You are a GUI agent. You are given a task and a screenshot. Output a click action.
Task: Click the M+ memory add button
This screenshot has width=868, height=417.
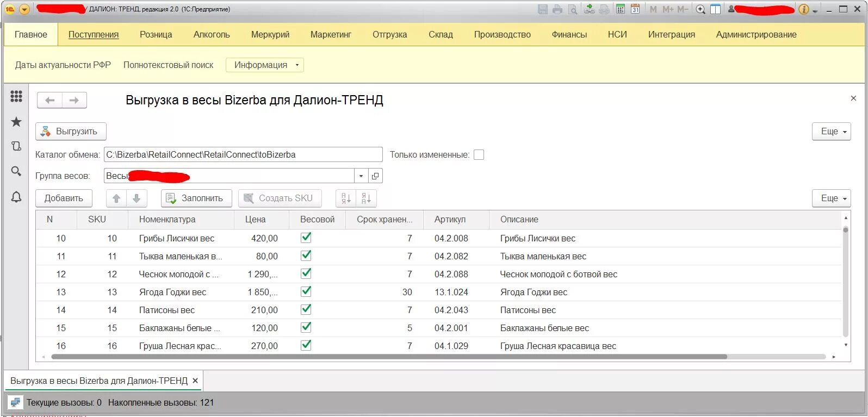coord(668,9)
